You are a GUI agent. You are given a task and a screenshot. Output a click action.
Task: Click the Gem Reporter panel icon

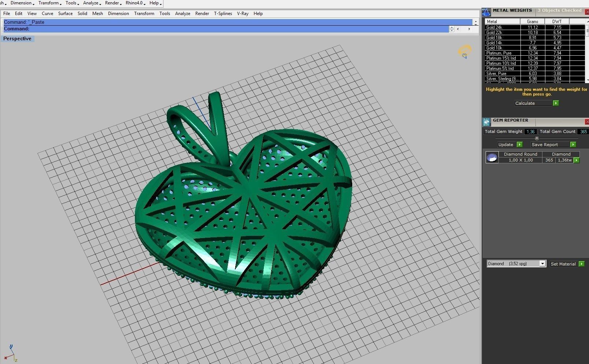(x=486, y=122)
